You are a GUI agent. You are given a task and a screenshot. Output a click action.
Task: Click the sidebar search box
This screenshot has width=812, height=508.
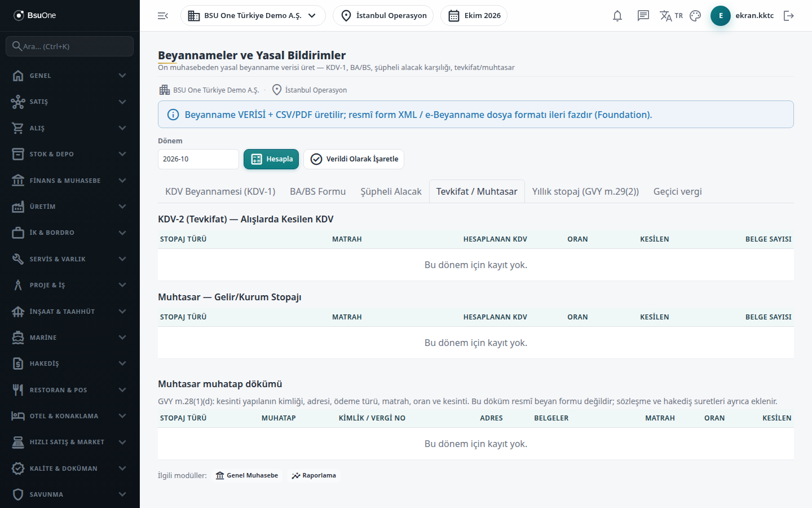tap(70, 46)
